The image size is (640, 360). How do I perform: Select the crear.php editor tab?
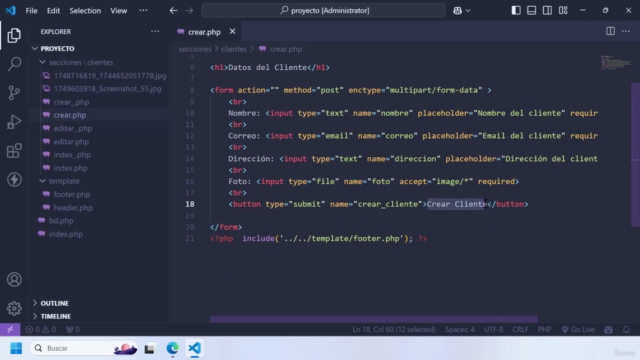tap(204, 32)
